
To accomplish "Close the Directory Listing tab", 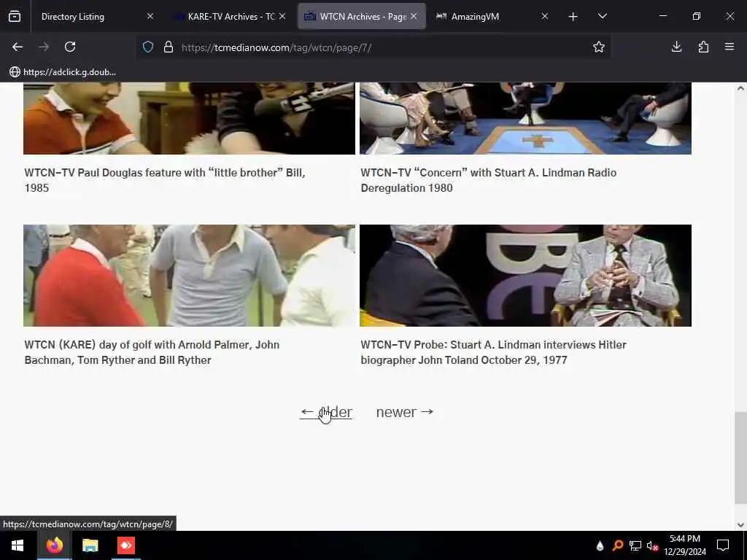I will pyautogui.click(x=150, y=16).
